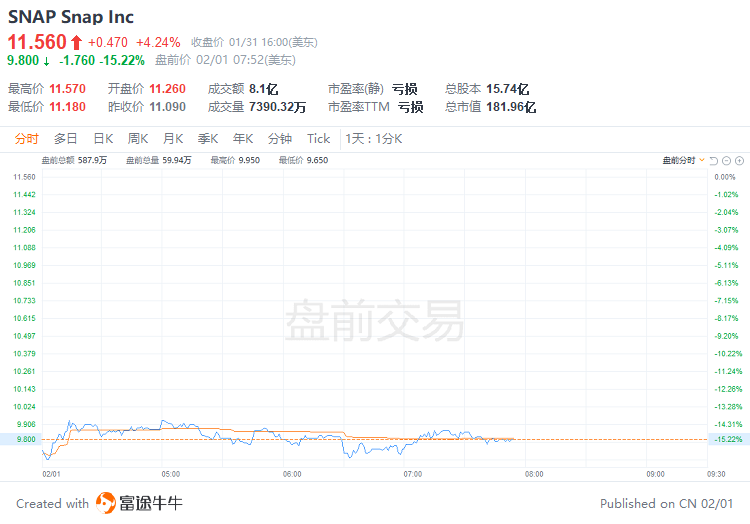Click the 市盈率TTM 亏损 value
Image resolution: width=750 pixels, height=524 pixels.
click(x=411, y=107)
